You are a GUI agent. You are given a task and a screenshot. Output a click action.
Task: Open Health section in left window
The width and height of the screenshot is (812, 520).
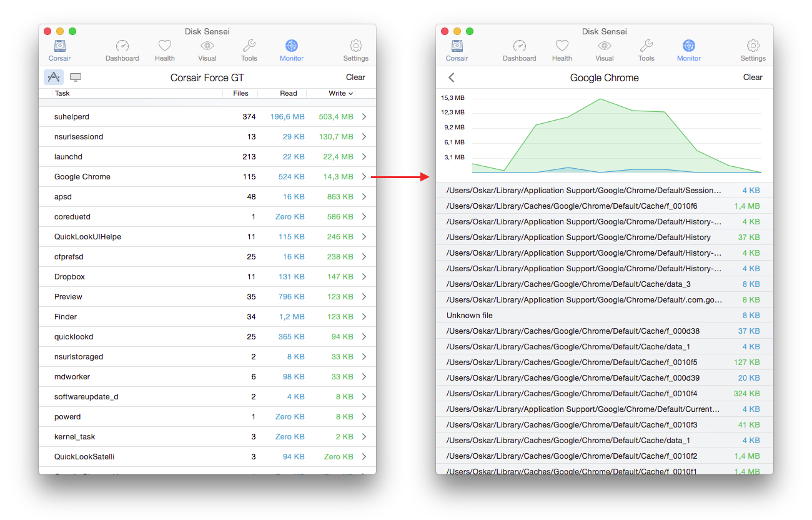[x=165, y=50]
